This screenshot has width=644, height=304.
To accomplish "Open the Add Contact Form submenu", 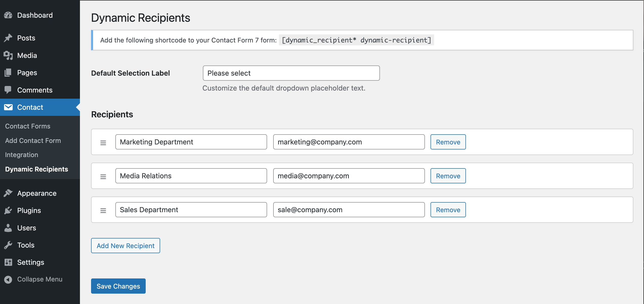I will 33,141.
